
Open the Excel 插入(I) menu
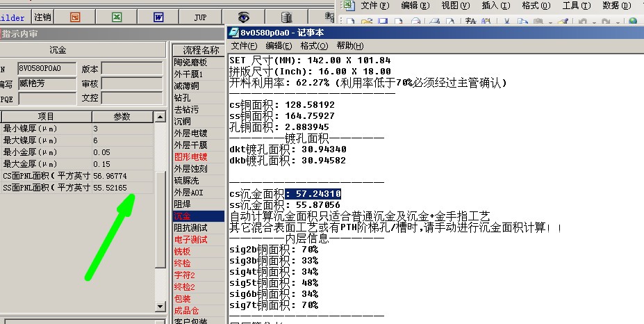click(496, 6)
